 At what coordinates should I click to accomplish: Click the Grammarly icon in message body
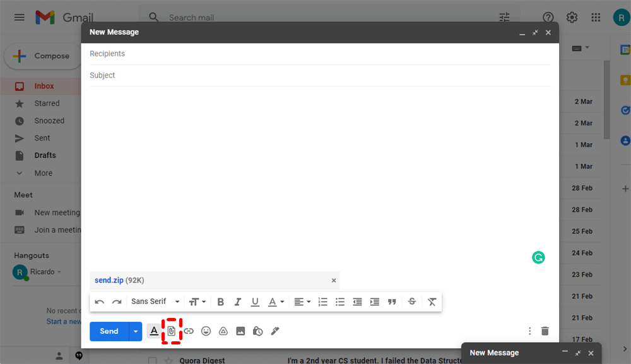[538, 257]
